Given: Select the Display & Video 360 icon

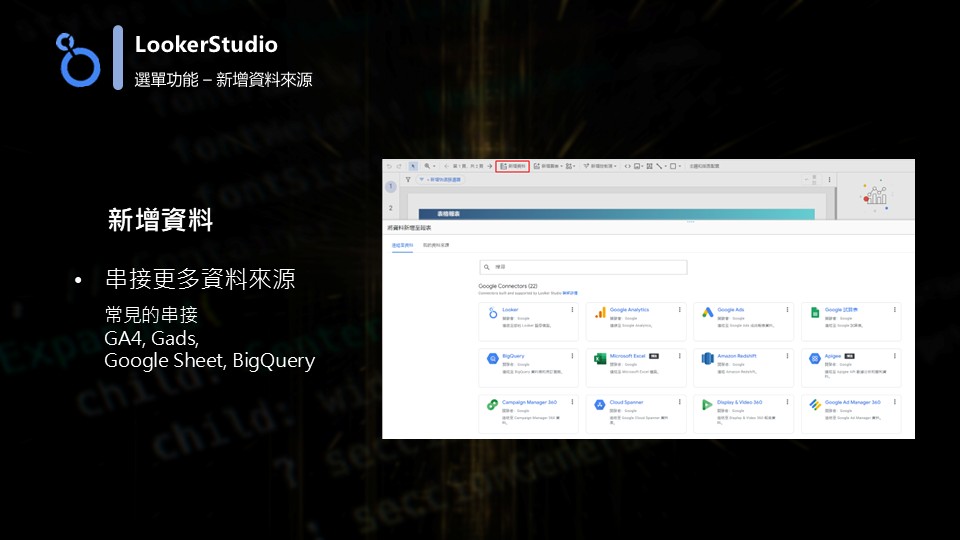Looking at the screenshot, I should click(708, 405).
